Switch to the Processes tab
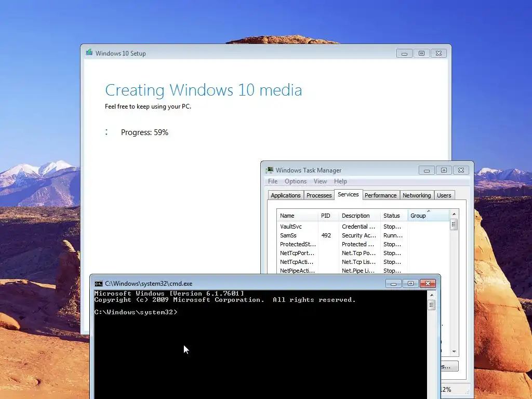532x399 pixels. pyautogui.click(x=319, y=195)
